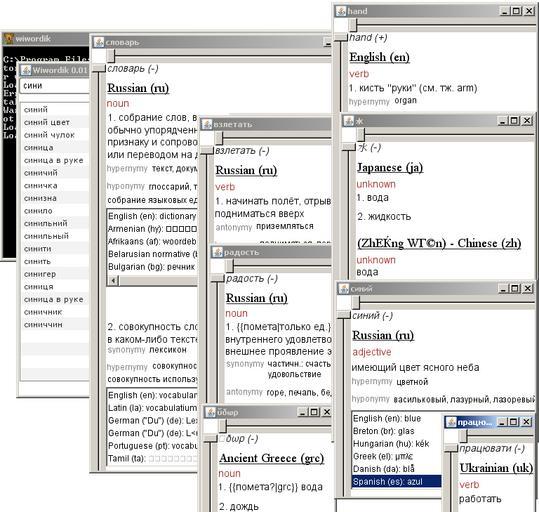Click the Wiwordik 0.01 search window icon
This screenshot has width=539, height=512.
tap(26, 70)
